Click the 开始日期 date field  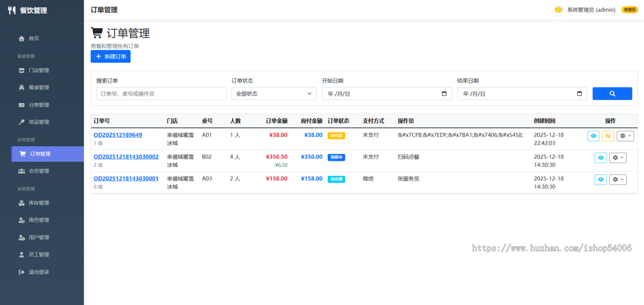pos(387,94)
